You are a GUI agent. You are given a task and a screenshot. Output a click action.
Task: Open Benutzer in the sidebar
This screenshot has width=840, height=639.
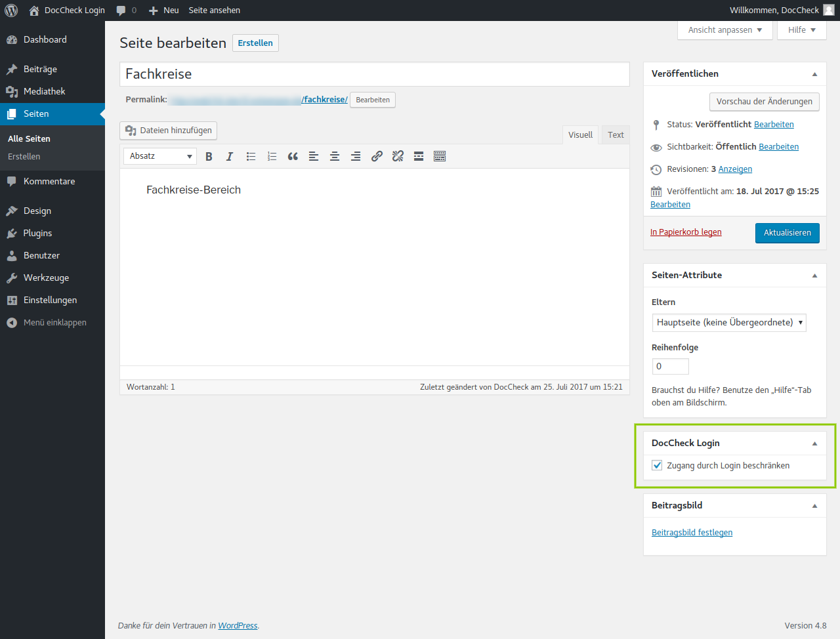point(52,255)
